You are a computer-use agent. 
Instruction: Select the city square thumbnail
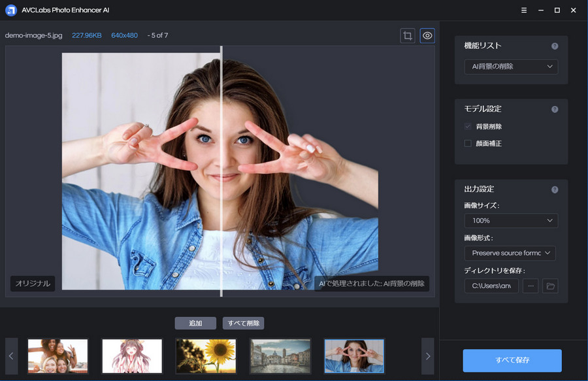tap(280, 356)
